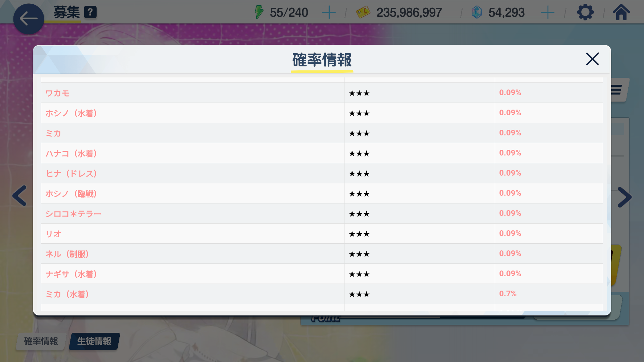644x362 pixels.
Task: Open settings gear icon
Action: point(585,13)
